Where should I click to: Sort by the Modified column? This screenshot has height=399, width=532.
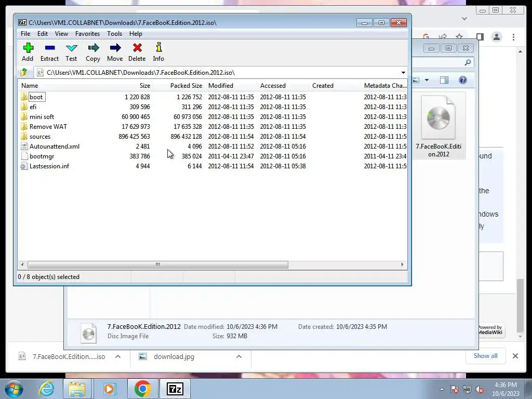coord(231,86)
